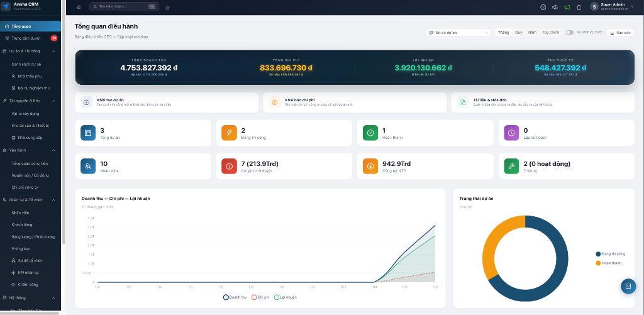Open Tổng quan dòng tiền

click(30, 163)
